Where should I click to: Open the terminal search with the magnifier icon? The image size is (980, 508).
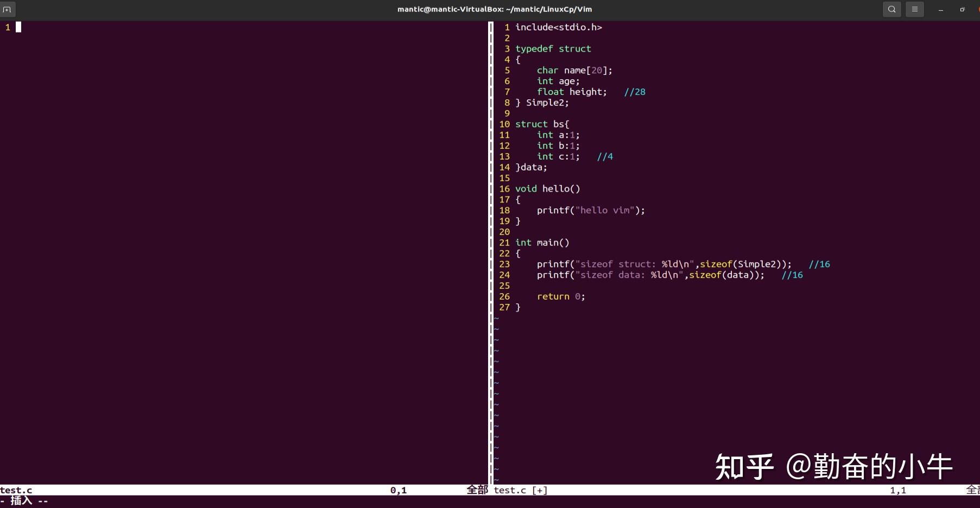(892, 9)
